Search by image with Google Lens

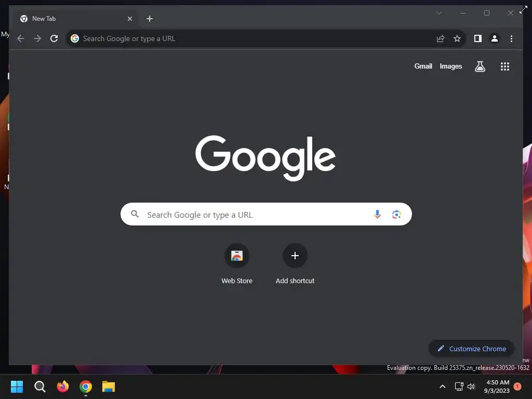pos(396,214)
